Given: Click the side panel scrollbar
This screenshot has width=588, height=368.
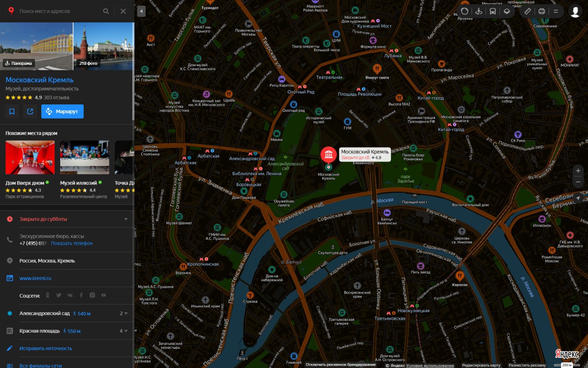Looking at the screenshot, I should 133,71.
